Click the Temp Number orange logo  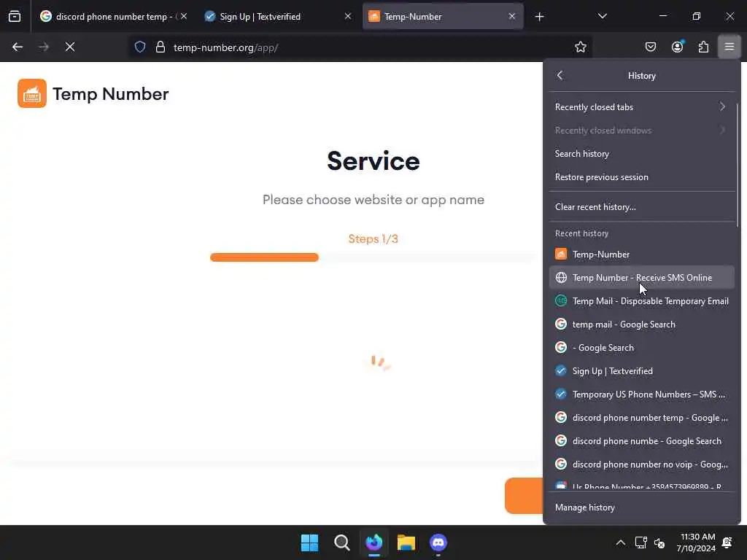pyautogui.click(x=32, y=93)
